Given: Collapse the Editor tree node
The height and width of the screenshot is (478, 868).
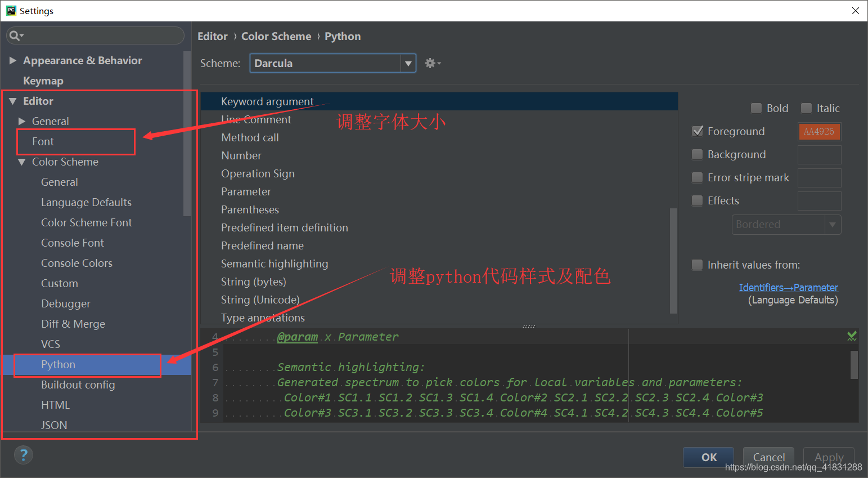Looking at the screenshot, I should tap(13, 101).
